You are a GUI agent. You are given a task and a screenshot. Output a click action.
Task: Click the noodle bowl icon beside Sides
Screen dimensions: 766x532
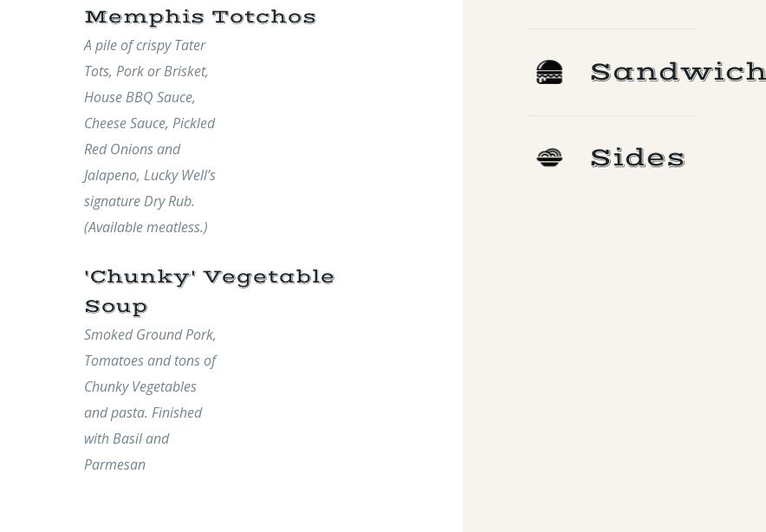point(549,158)
